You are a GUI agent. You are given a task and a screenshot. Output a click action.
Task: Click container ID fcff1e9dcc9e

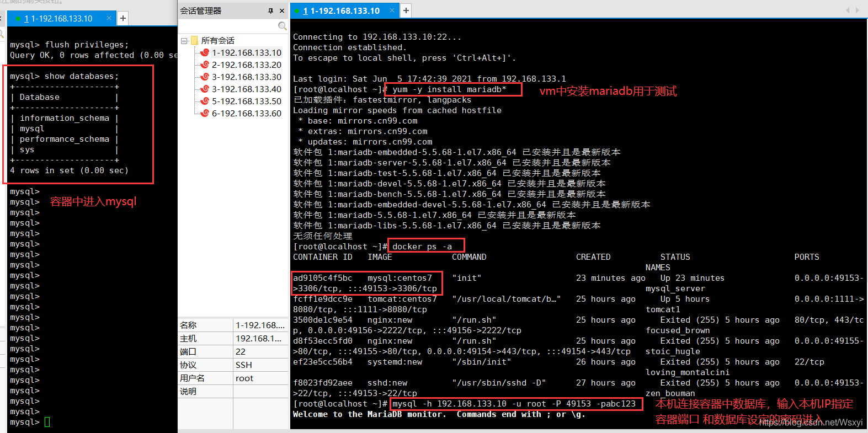click(323, 299)
